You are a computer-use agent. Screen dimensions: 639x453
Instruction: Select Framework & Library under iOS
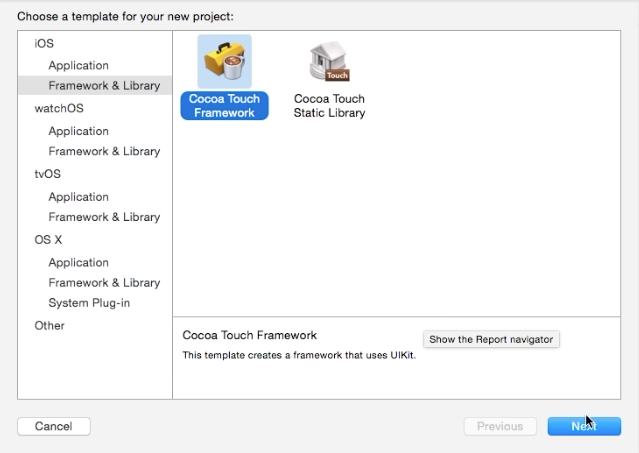[x=95, y=86]
